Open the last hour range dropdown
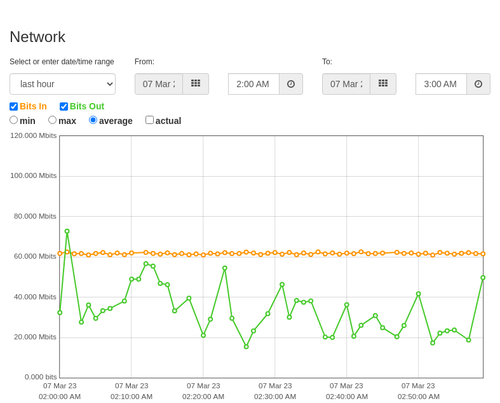 pos(63,84)
